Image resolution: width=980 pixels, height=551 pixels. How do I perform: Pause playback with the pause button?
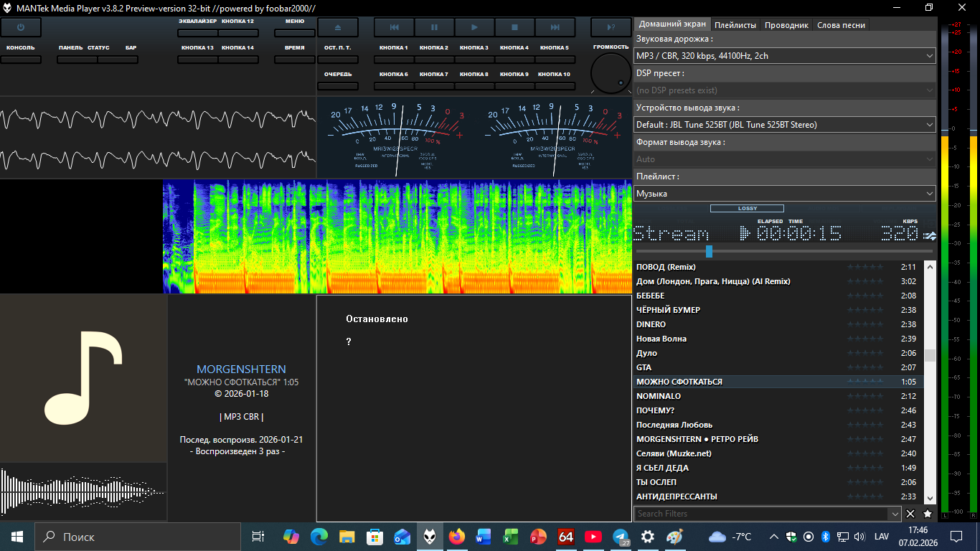434,27
